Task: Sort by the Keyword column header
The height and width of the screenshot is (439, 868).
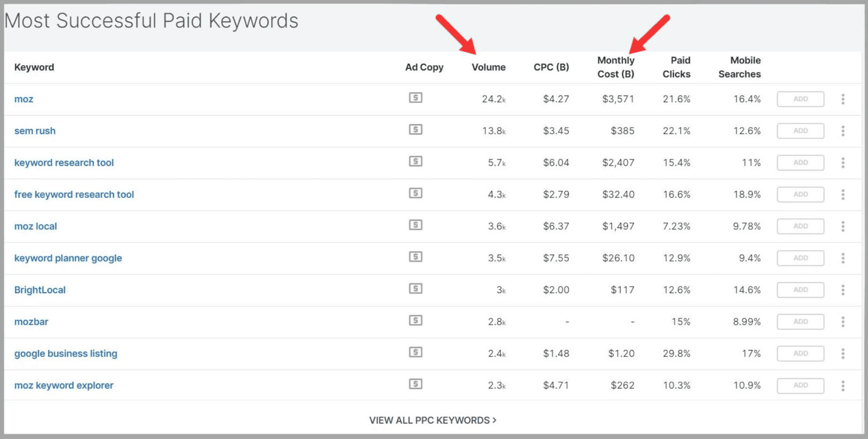Action: (34, 67)
